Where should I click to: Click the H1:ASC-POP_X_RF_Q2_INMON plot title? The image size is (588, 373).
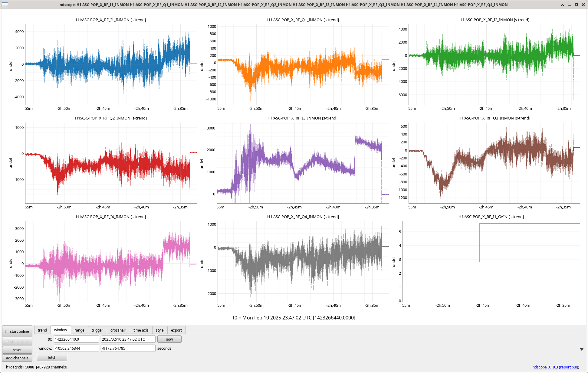tap(111, 118)
